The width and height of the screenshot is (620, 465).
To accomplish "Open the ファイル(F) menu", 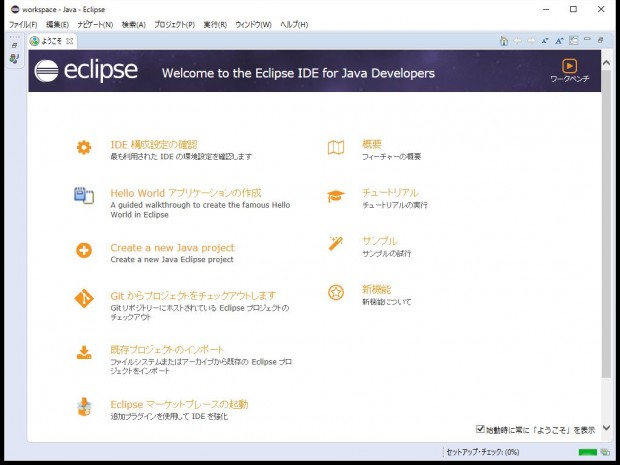I will click(23, 25).
